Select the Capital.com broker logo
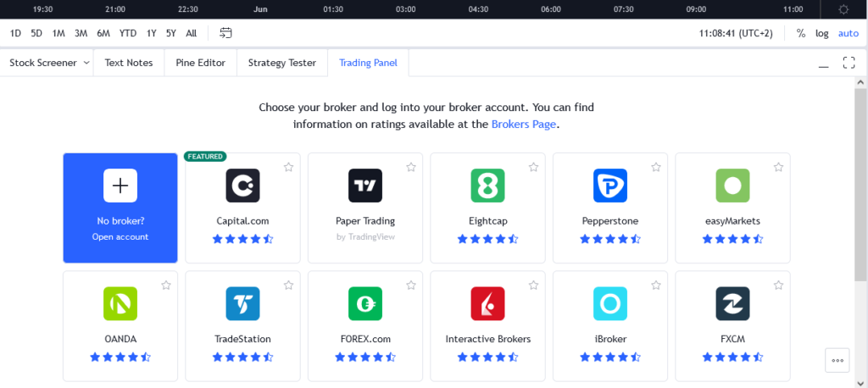Viewport: 868px width, 388px height. pos(242,186)
